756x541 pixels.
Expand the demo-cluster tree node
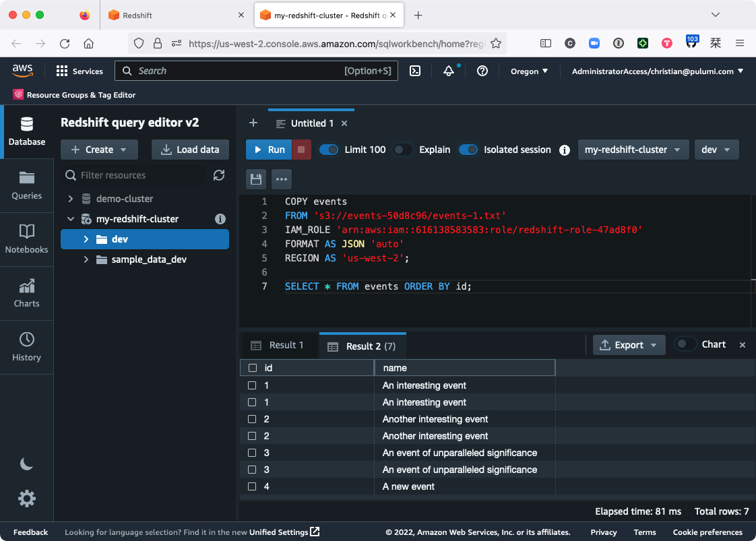click(71, 199)
